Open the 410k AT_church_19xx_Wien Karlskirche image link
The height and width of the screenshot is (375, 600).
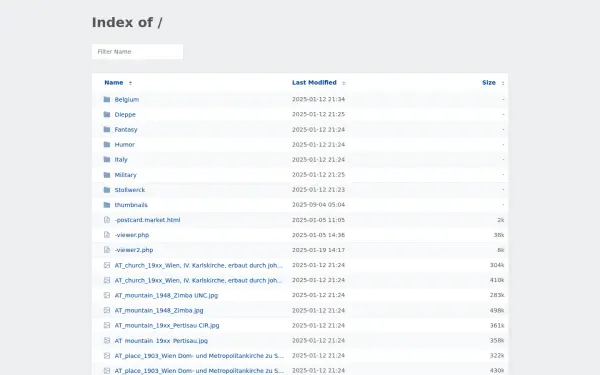199,280
